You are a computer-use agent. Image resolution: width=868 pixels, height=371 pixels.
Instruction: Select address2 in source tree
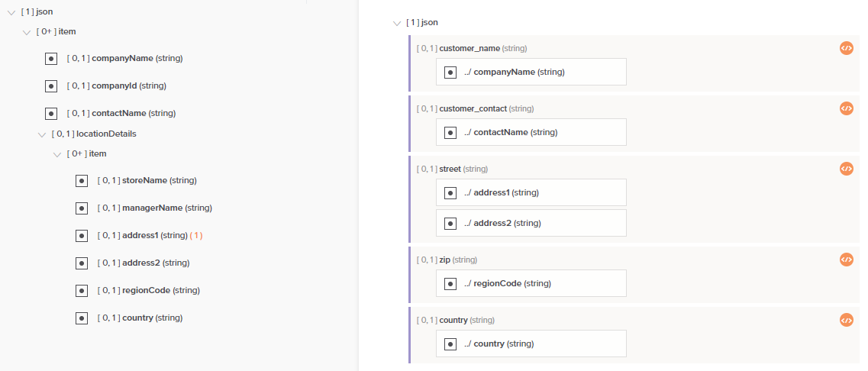[140, 263]
